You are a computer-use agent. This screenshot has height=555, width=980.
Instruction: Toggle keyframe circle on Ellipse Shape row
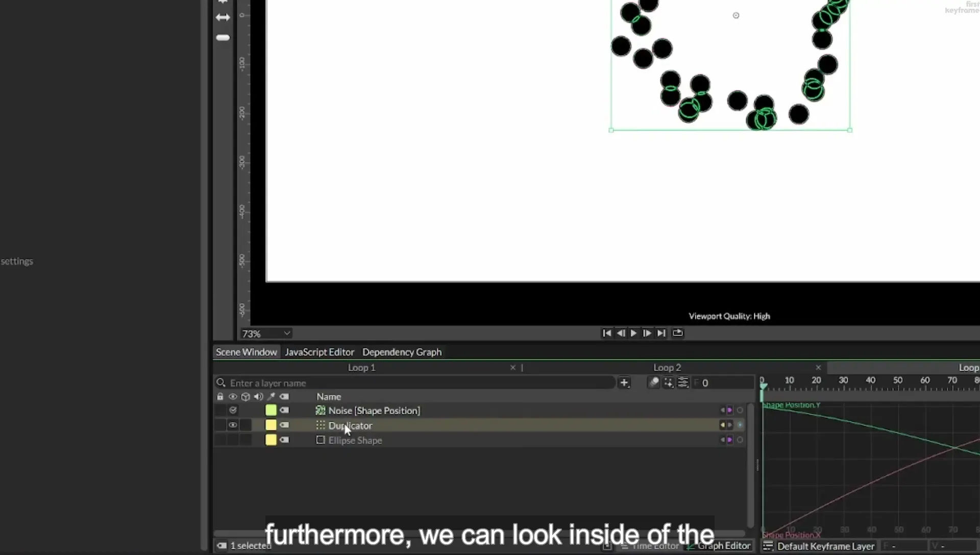[740, 440]
